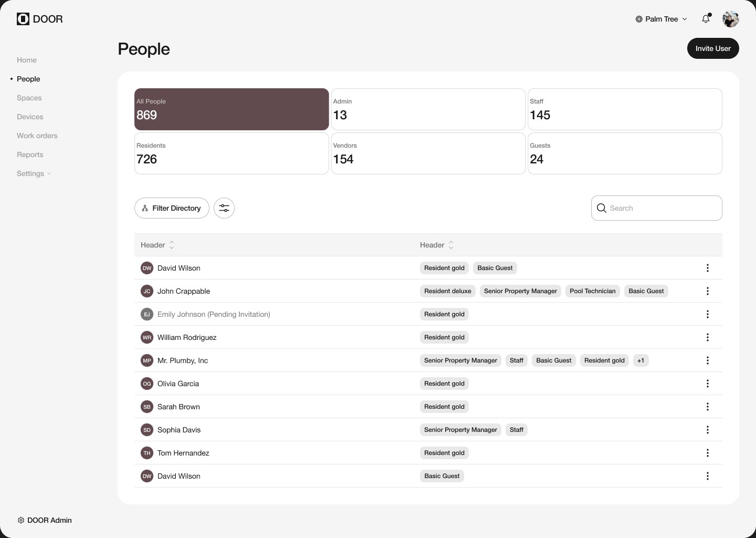Open Reports in sidebar
Image resolution: width=756 pixels, height=538 pixels.
pyautogui.click(x=30, y=154)
